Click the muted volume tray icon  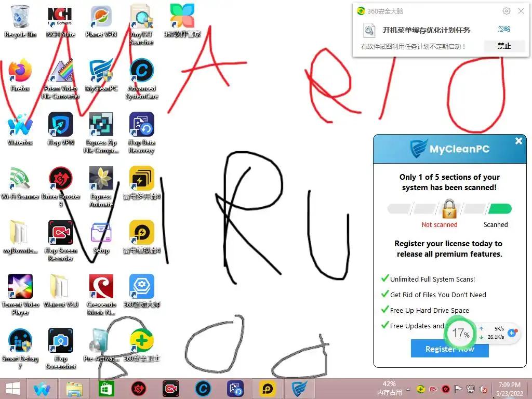(x=483, y=389)
